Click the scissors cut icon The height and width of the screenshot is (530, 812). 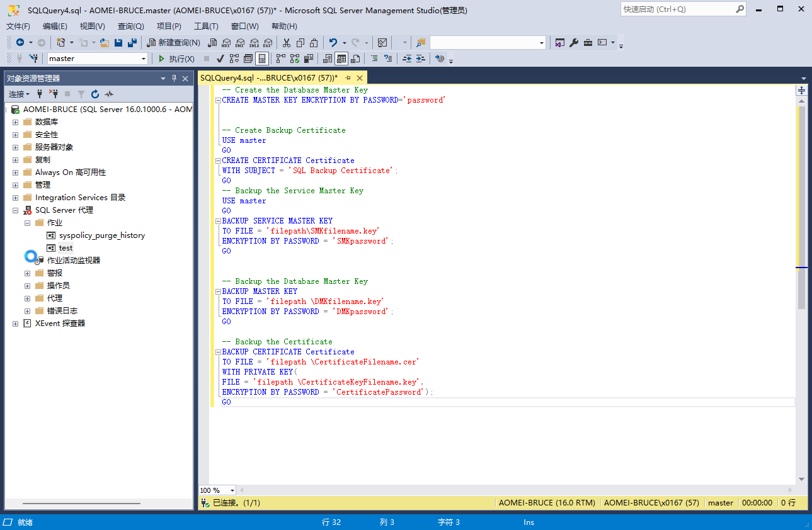tap(286, 42)
